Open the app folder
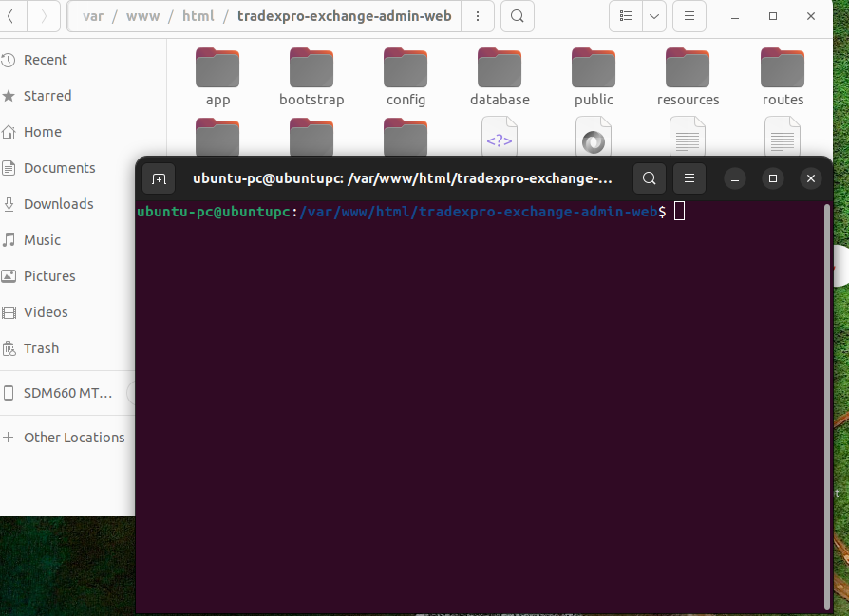This screenshot has width=849, height=616. coord(217,77)
